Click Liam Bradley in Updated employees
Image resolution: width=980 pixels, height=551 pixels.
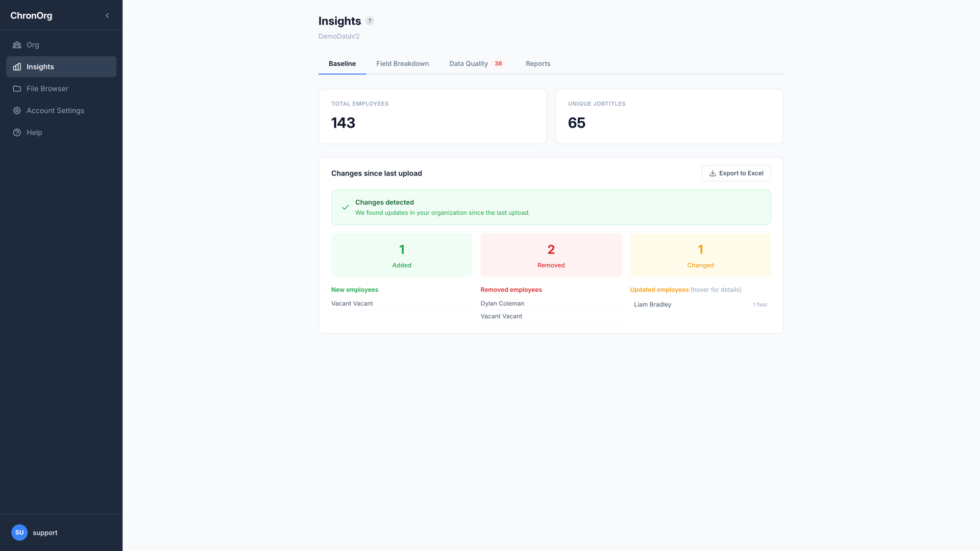[652, 305]
